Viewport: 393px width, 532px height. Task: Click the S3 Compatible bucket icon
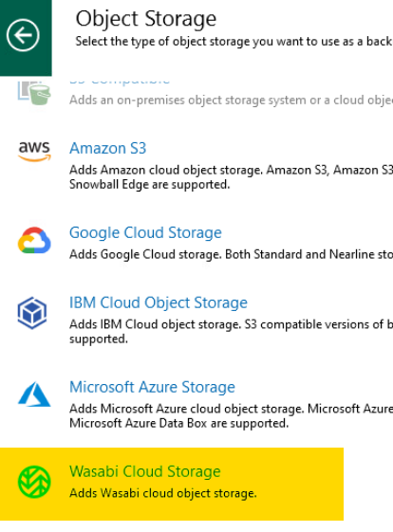pyautogui.click(x=34, y=92)
